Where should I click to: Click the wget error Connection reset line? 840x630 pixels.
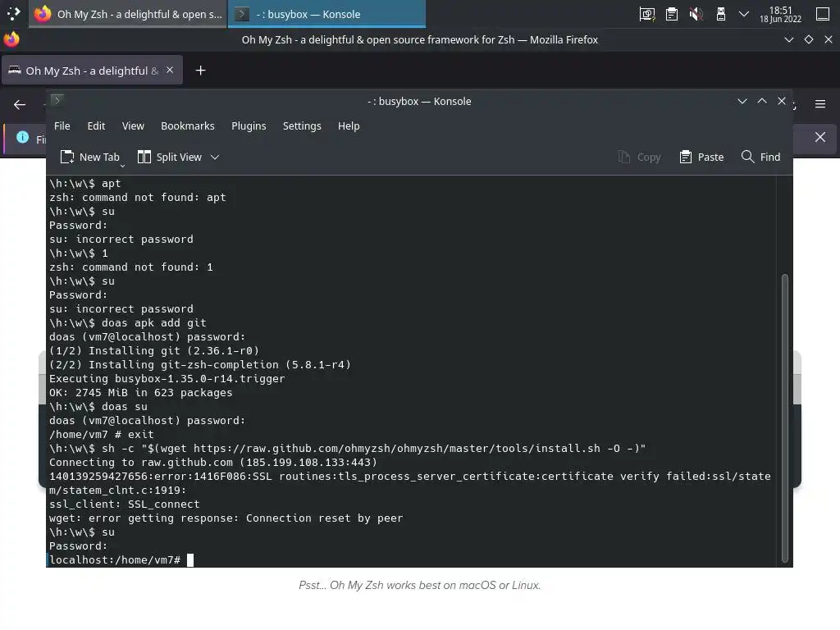click(x=226, y=518)
